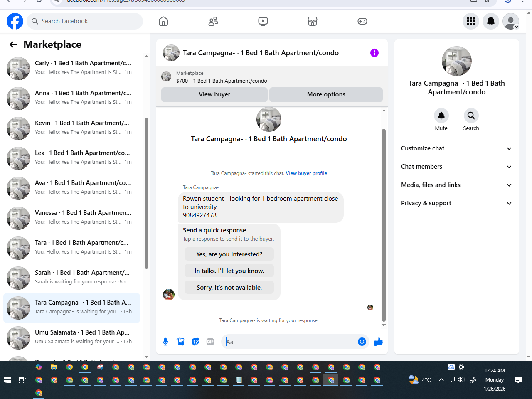Open Vanessa's conversation in the list

71,218
